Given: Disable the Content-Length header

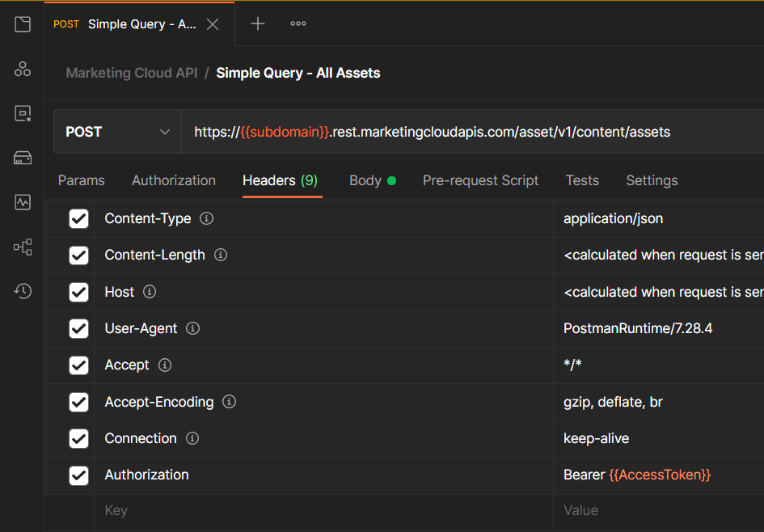Looking at the screenshot, I should [x=78, y=255].
